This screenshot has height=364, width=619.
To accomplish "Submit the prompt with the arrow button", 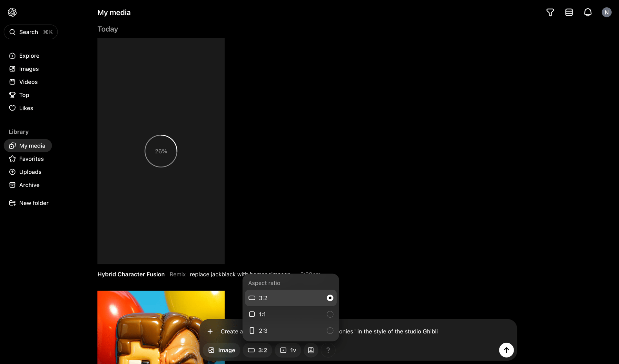I will tap(506, 350).
